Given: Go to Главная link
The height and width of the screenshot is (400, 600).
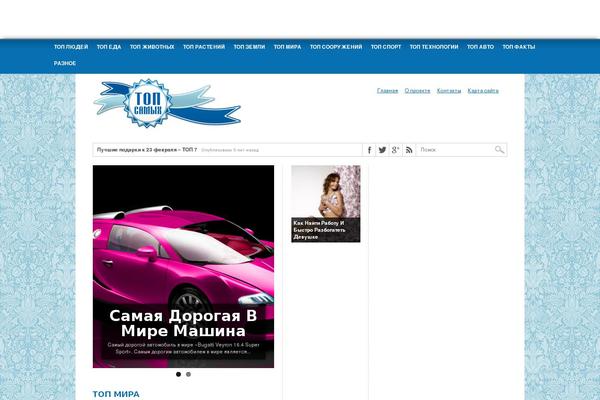Looking at the screenshot, I should [387, 91].
